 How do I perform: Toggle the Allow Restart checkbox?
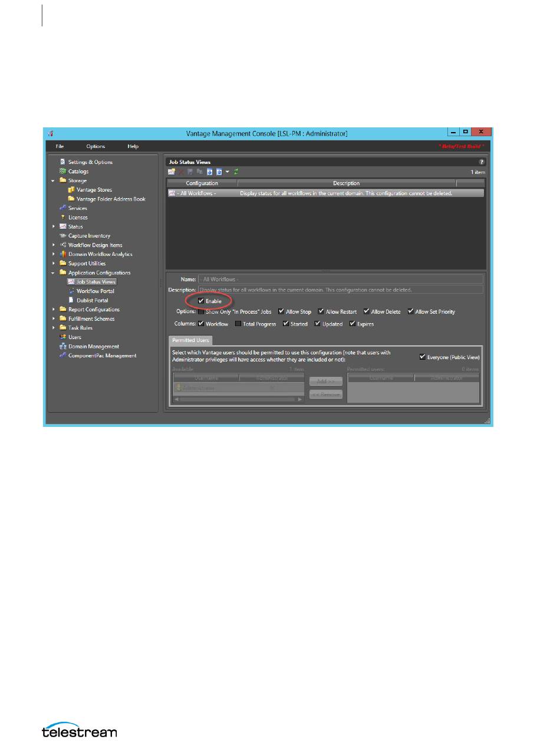321,311
